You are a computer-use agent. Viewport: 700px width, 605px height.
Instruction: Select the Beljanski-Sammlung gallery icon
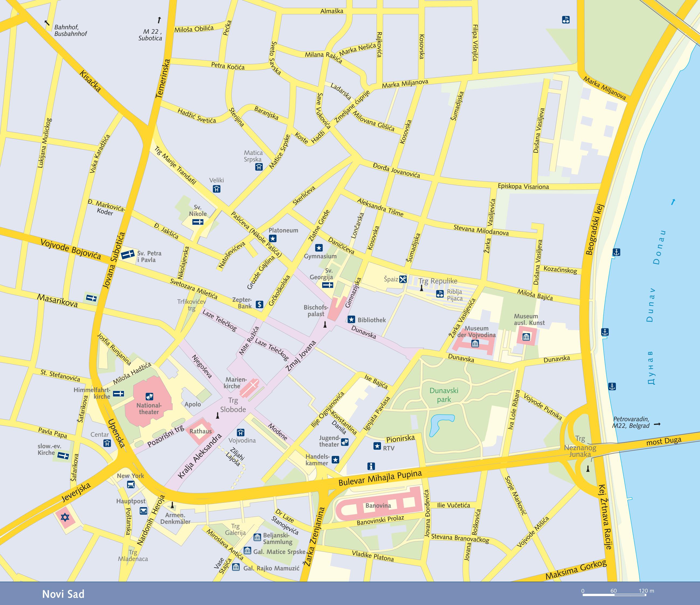(257, 537)
